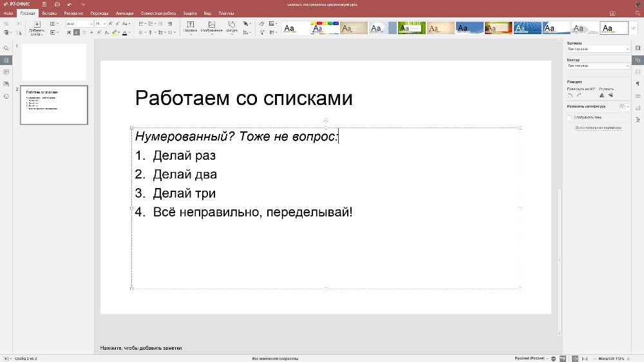Open 'Дополнительные параметры' link
This screenshot has height=362, width=644.
coord(598,128)
